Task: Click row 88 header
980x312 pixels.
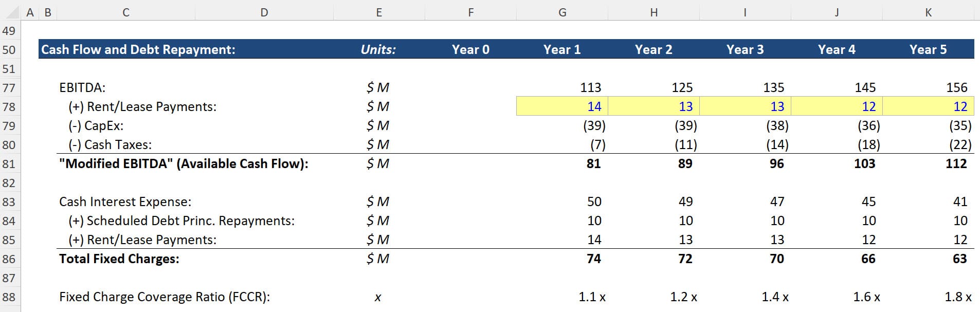Action: tap(9, 297)
